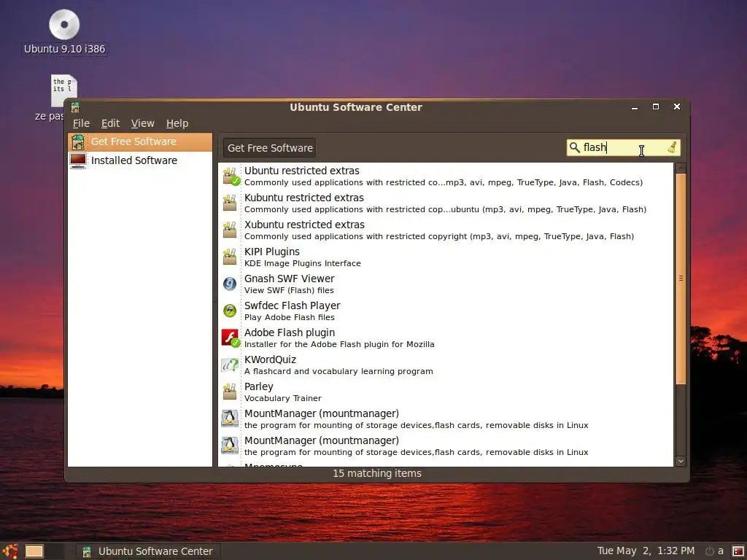Select the KIPI Plugins entry title

[x=272, y=252]
